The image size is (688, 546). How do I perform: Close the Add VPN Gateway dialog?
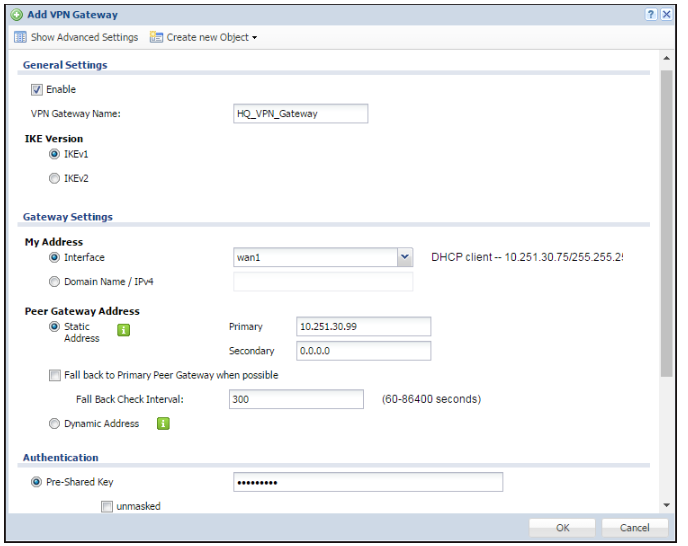(x=666, y=15)
